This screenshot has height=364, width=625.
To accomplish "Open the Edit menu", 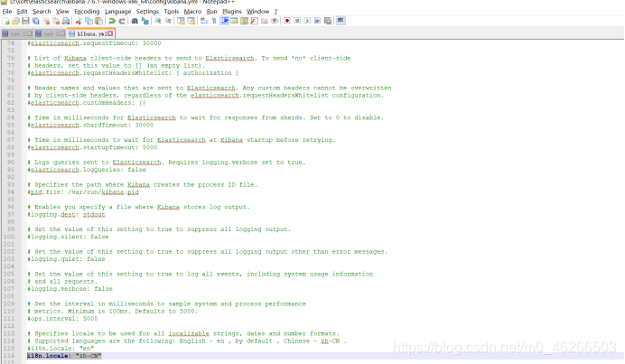I will (x=22, y=11).
